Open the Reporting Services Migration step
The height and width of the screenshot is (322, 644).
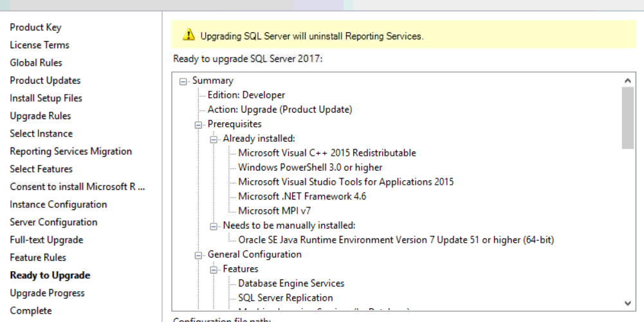click(x=71, y=151)
